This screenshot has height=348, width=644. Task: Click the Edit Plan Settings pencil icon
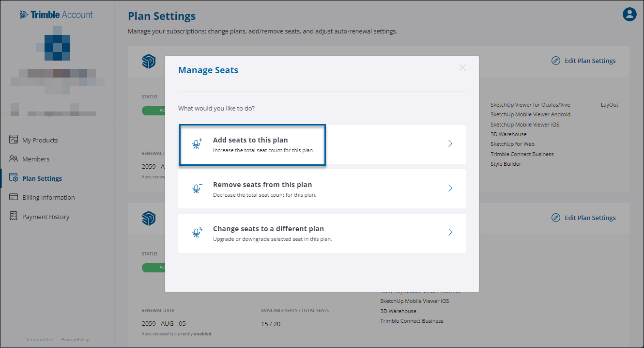click(555, 61)
